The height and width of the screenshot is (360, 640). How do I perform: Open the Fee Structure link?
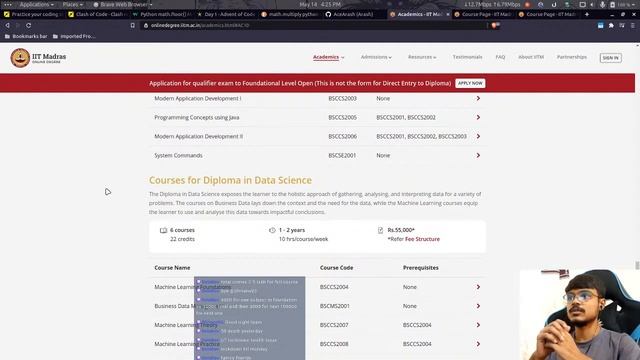click(422, 239)
